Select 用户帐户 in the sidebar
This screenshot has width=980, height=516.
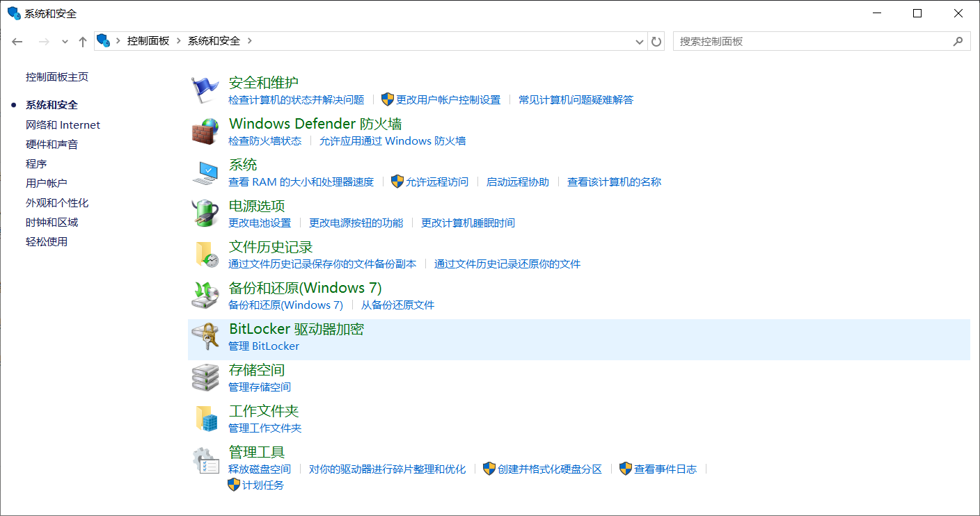click(47, 184)
